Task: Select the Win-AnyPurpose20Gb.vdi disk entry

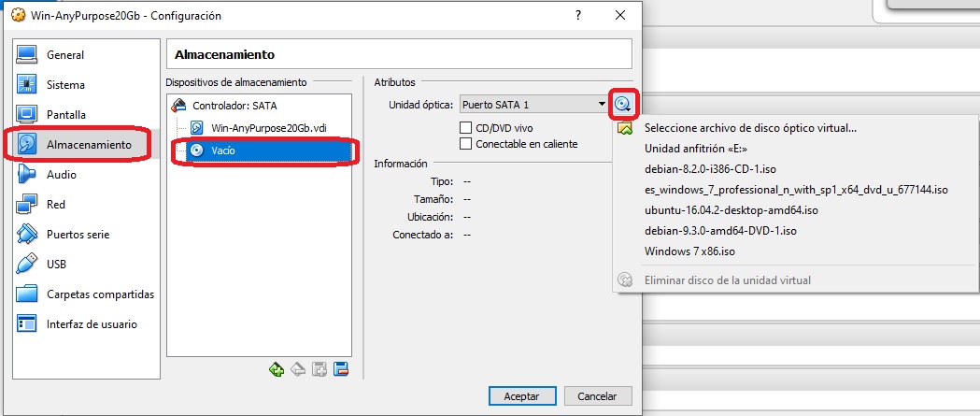Action: (x=268, y=127)
